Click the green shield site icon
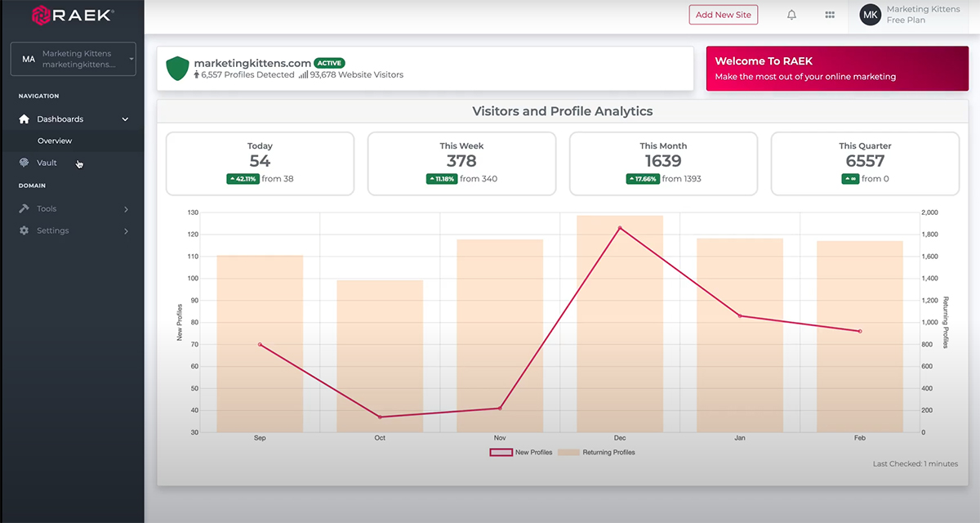Image resolution: width=980 pixels, height=523 pixels. (177, 69)
